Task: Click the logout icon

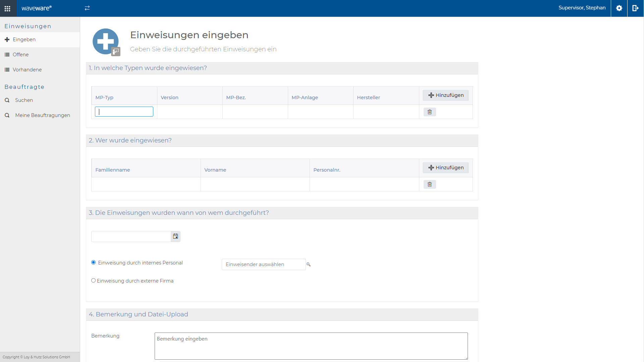Action: (x=635, y=8)
